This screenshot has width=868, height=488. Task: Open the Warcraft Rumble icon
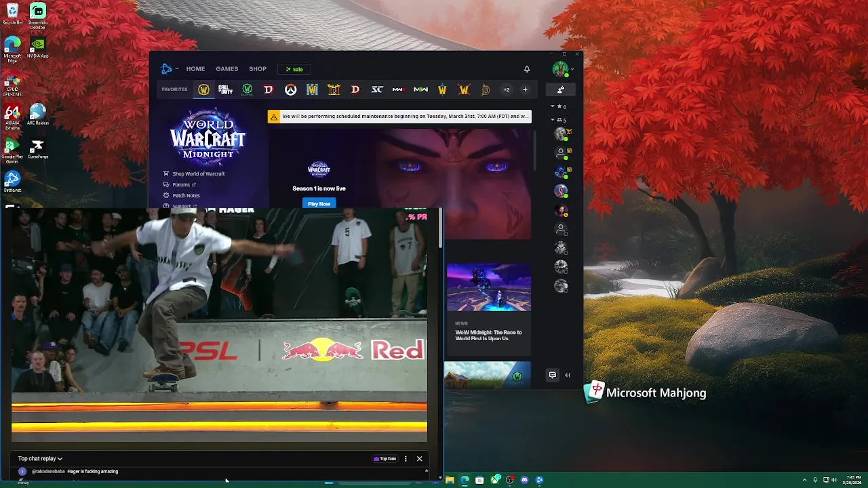tap(442, 89)
